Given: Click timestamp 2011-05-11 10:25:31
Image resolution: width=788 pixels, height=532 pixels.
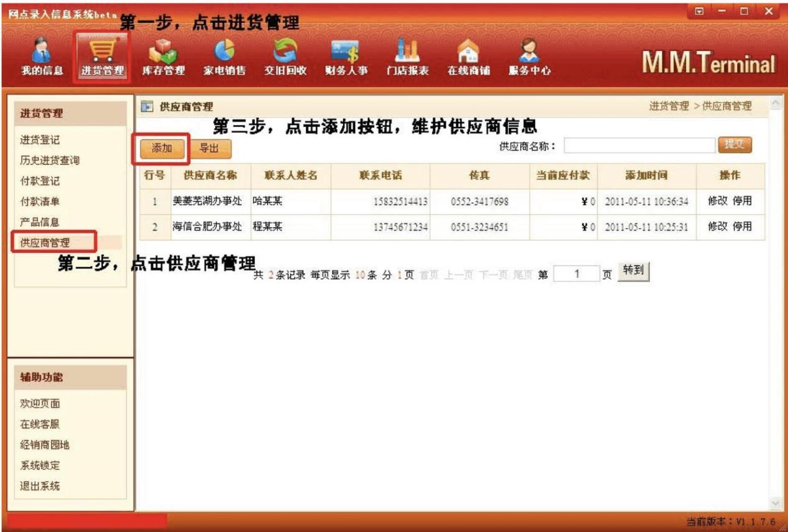Looking at the screenshot, I should pyautogui.click(x=646, y=227).
